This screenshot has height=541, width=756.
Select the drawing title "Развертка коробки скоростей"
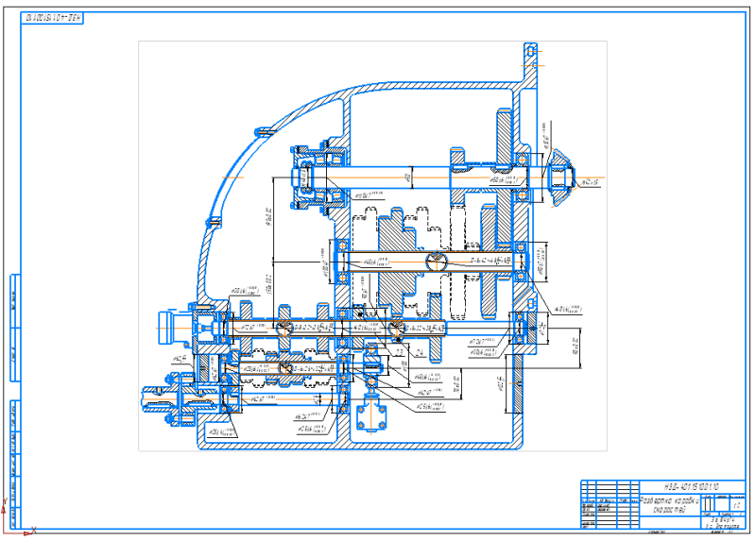click(670, 505)
